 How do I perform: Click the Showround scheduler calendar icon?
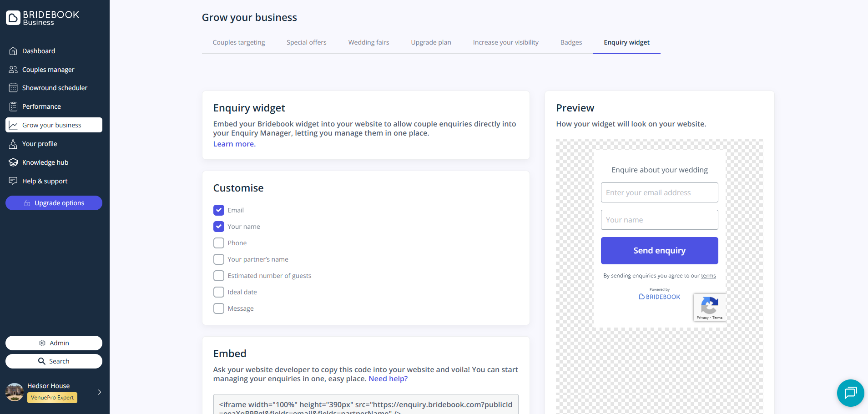coord(13,88)
